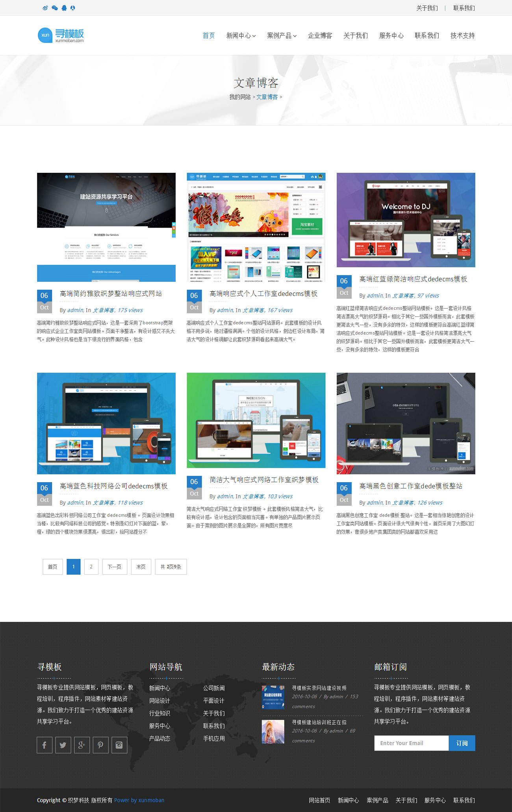This screenshot has height=812, width=512.
Task: Open the Google Plus footer icon
Action: (82, 745)
